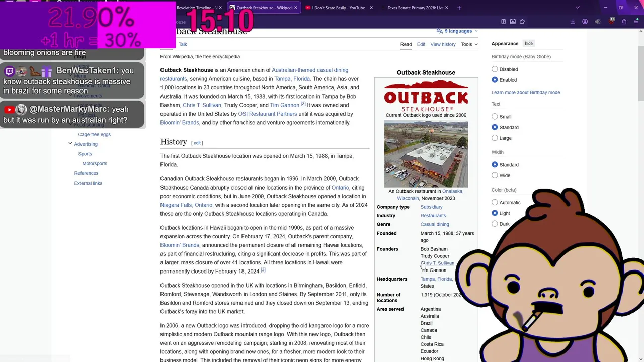Open the View history tab
Screen dimensions: 644x362
click(443, 44)
